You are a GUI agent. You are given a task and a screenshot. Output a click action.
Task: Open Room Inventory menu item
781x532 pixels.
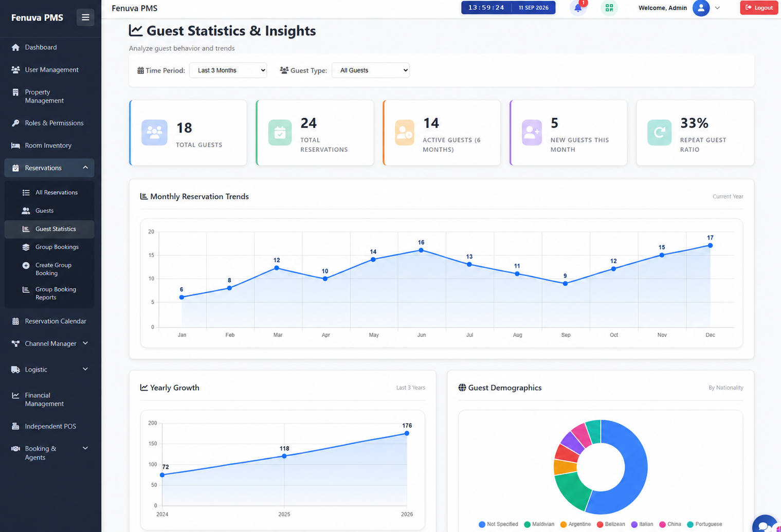[x=49, y=145]
